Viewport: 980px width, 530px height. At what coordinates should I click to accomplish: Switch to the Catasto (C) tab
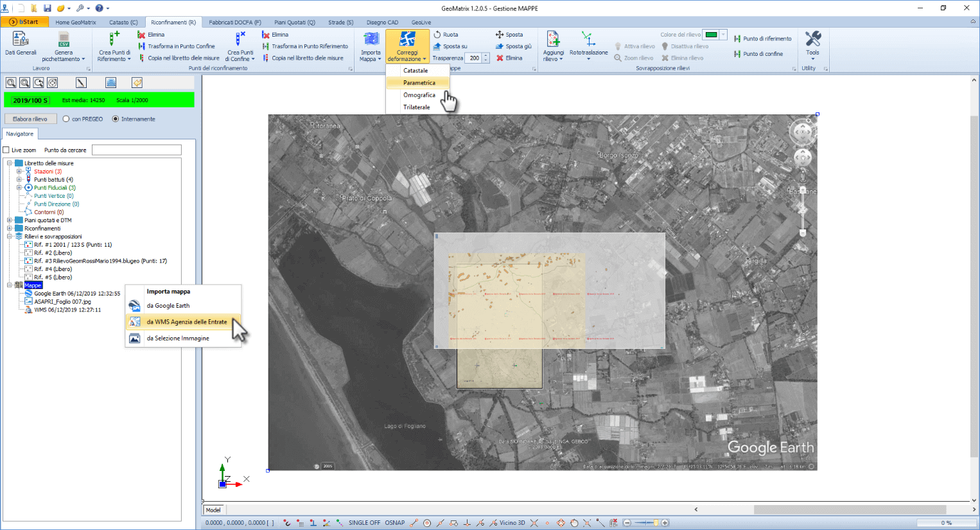click(x=123, y=22)
